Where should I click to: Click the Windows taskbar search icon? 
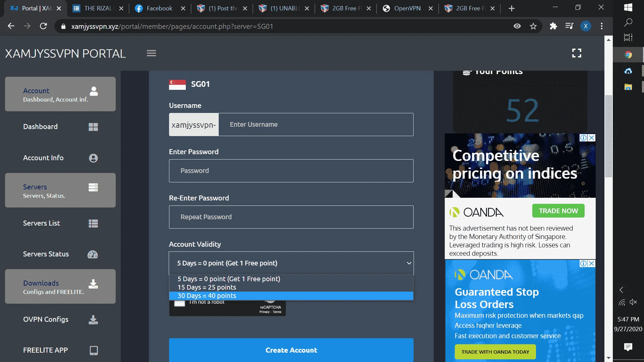[x=628, y=22]
